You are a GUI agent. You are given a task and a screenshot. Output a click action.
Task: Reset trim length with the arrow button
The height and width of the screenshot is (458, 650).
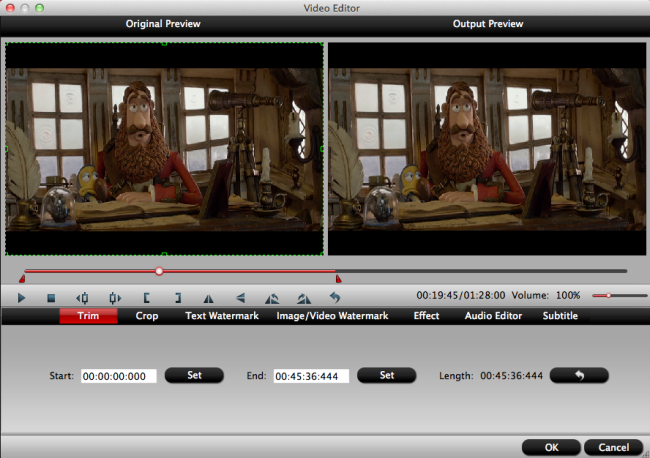[579, 375]
